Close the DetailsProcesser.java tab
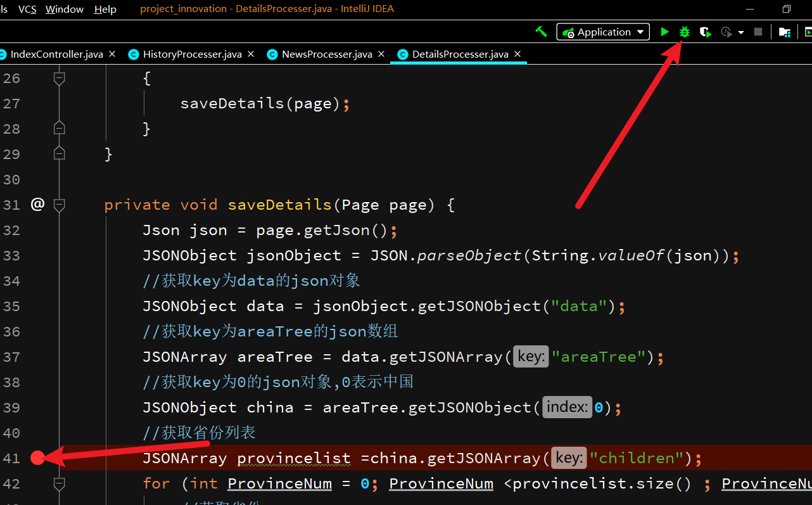 click(x=517, y=54)
